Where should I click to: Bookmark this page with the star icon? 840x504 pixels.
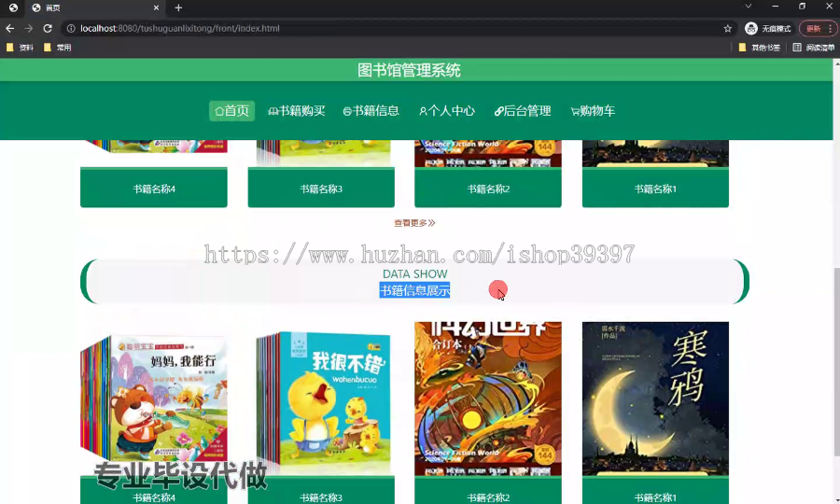(x=727, y=28)
